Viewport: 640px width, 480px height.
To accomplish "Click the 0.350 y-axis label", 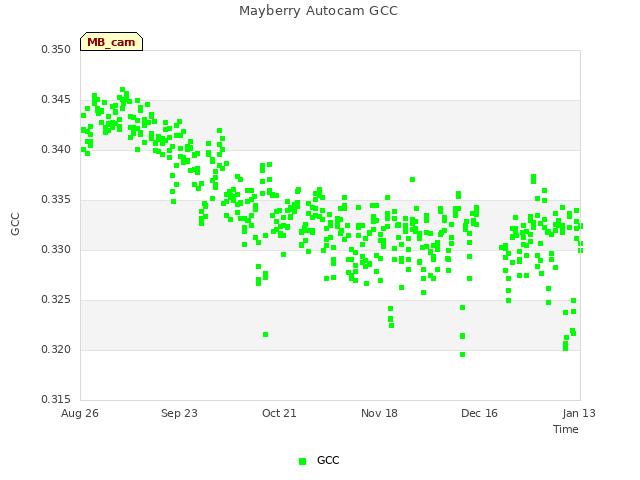I will pos(56,49).
